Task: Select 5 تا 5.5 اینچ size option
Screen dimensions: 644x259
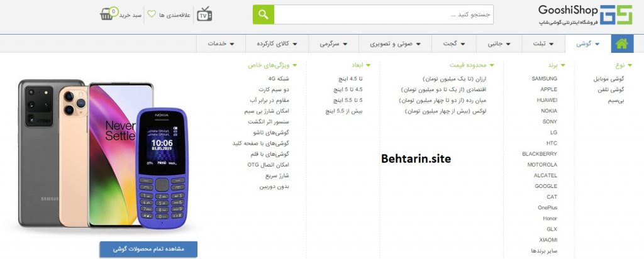Action: coord(348,100)
